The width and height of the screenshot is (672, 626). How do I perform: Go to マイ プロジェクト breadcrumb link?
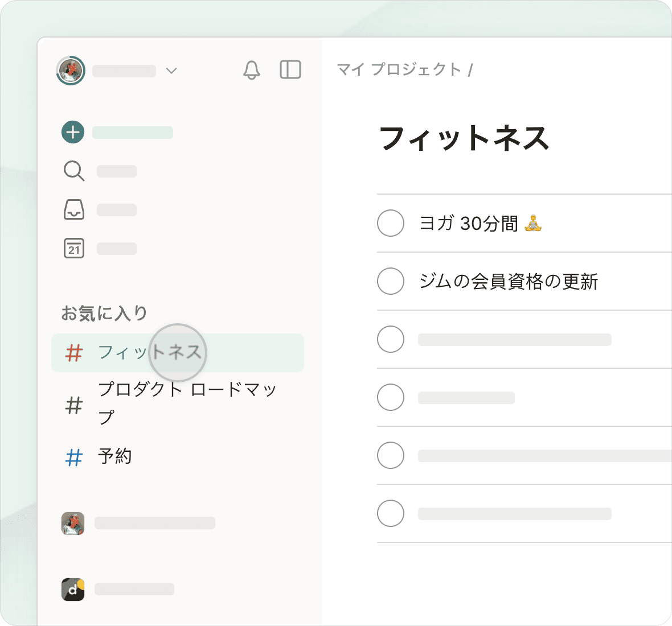399,69
